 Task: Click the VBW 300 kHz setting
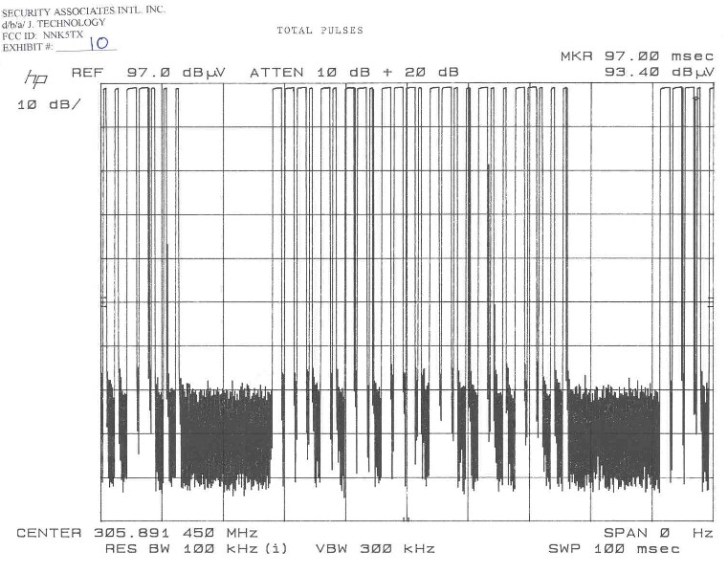pos(375,549)
